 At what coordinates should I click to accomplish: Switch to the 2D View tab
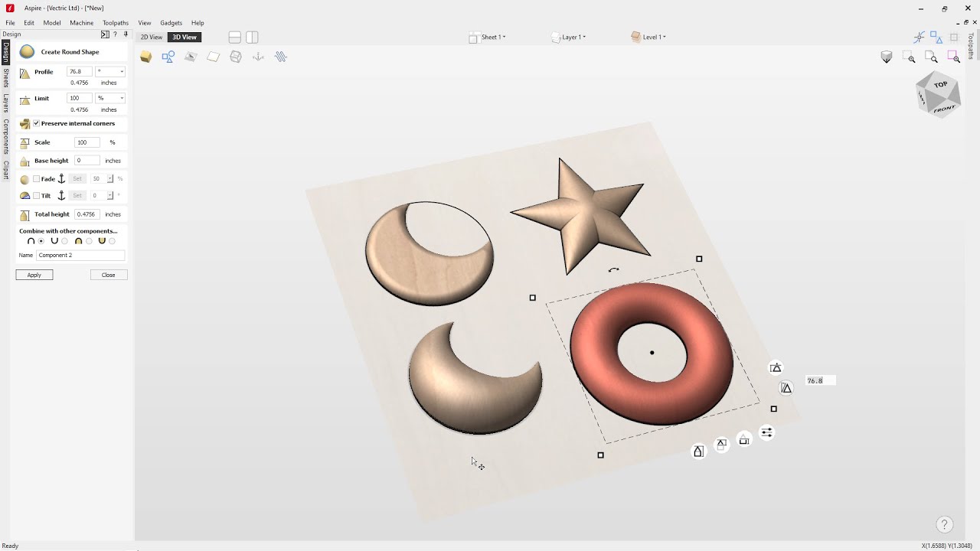[x=152, y=37]
